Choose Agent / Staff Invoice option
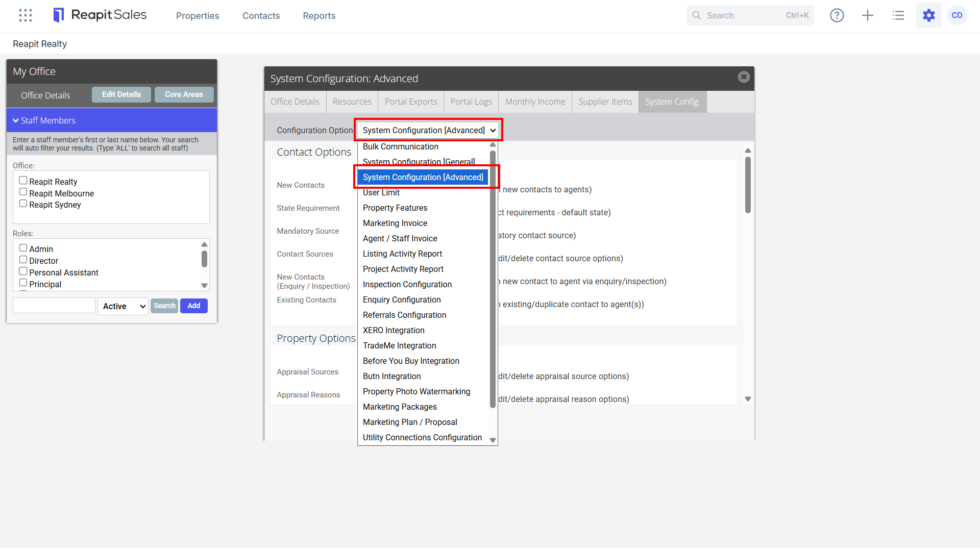The image size is (980, 551). [x=423, y=238]
